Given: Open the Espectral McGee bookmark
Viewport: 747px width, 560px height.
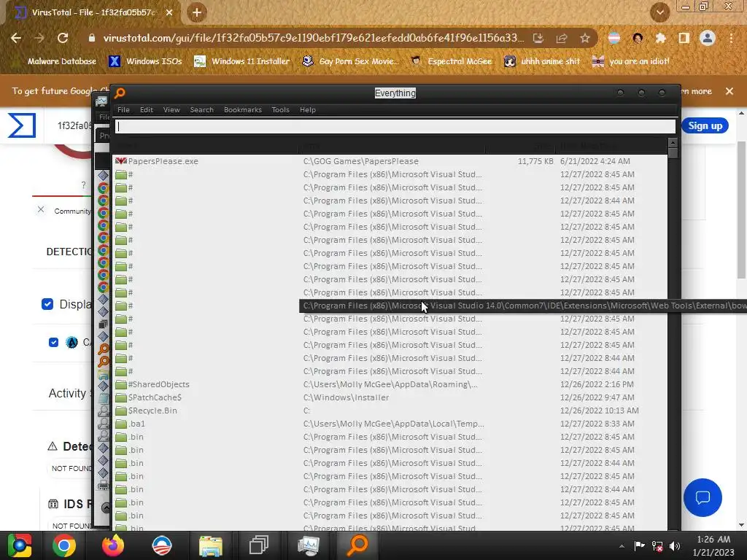Looking at the screenshot, I should point(452,61).
